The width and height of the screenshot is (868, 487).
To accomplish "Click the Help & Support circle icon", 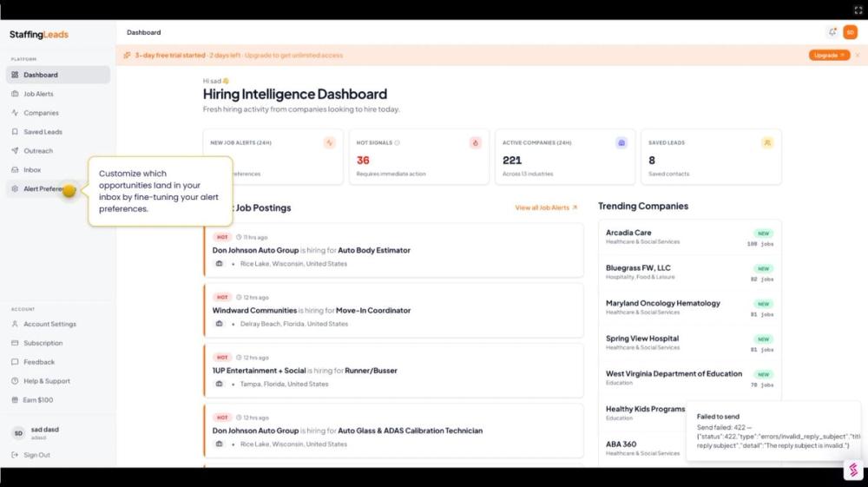I will point(15,381).
